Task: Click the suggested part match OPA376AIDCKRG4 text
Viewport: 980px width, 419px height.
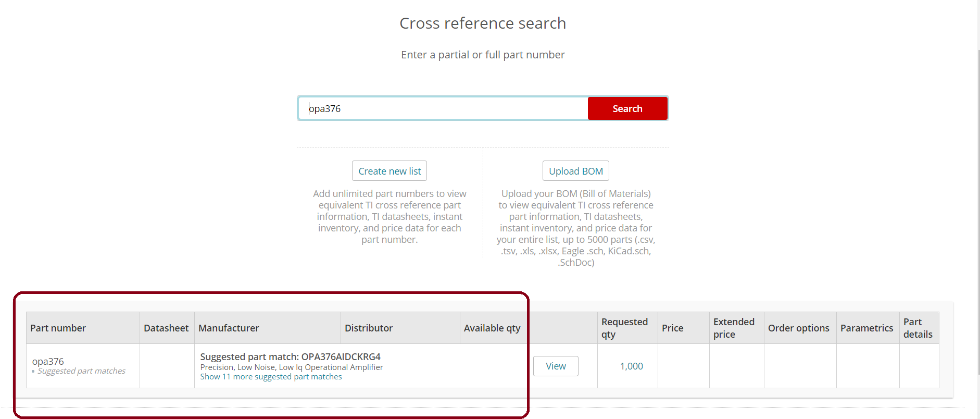Action: coord(290,357)
